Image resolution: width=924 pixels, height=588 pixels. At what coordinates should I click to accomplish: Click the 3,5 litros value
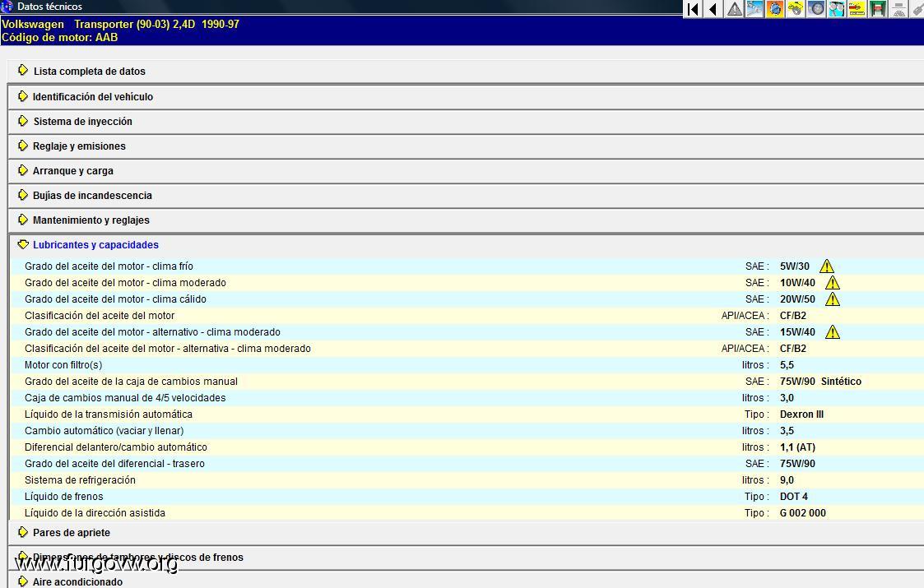787,431
